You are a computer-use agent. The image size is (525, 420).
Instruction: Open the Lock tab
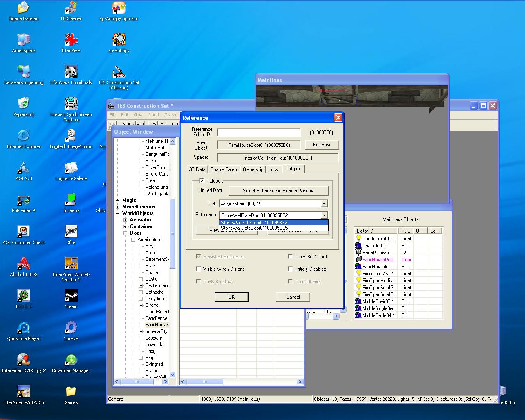coord(273,169)
